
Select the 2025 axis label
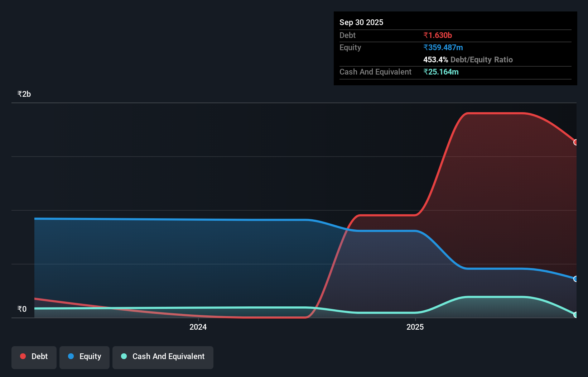point(415,327)
